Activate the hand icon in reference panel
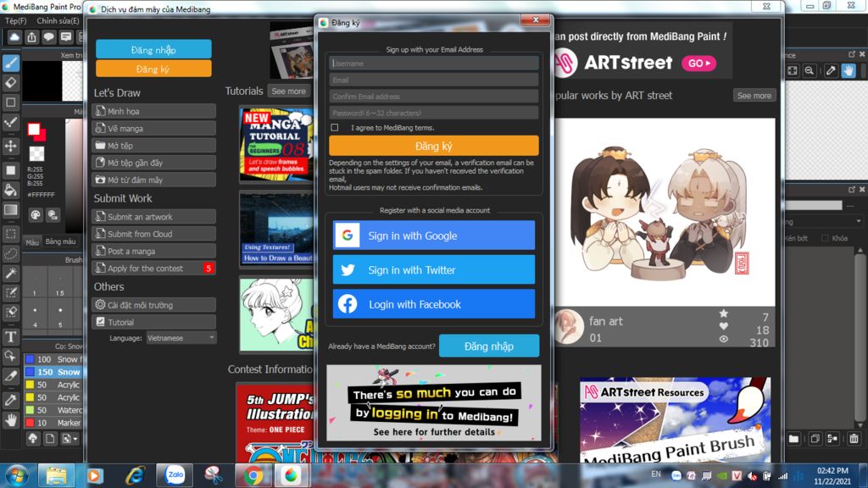 tap(848, 71)
